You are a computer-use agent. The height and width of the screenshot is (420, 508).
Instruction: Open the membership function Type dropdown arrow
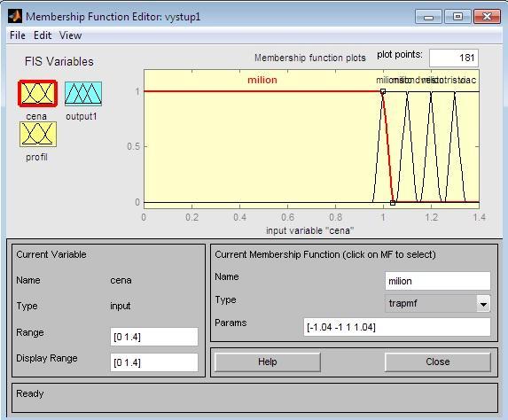pos(483,304)
